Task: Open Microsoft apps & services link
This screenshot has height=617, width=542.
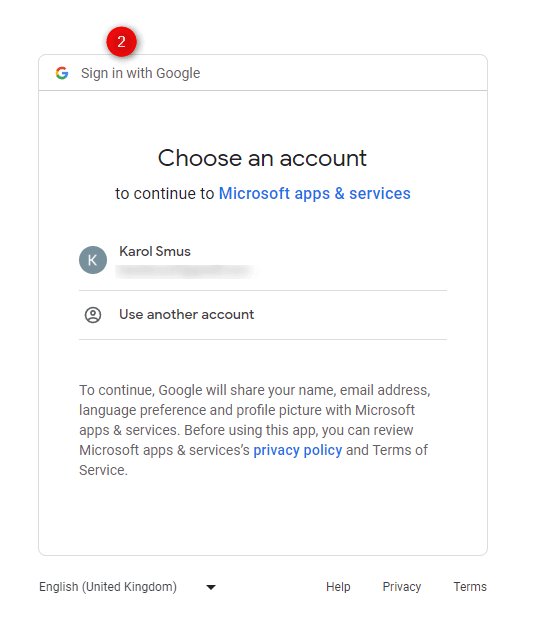Action: coord(314,194)
